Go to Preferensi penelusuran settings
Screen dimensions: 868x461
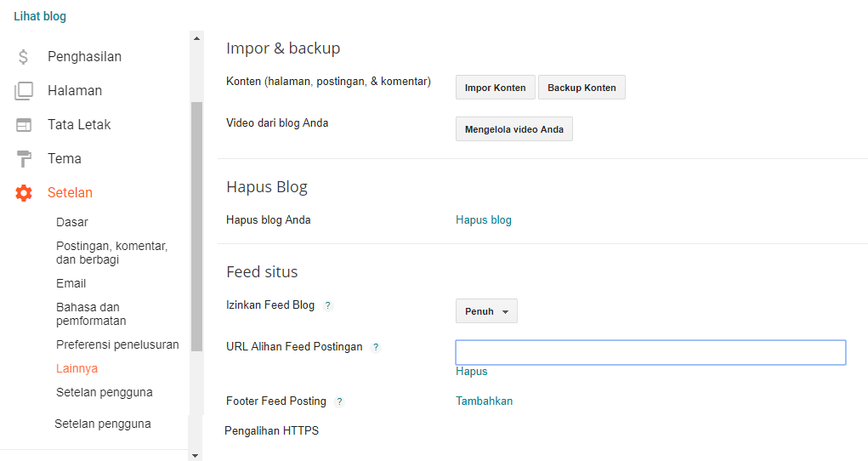(x=117, y=344)
